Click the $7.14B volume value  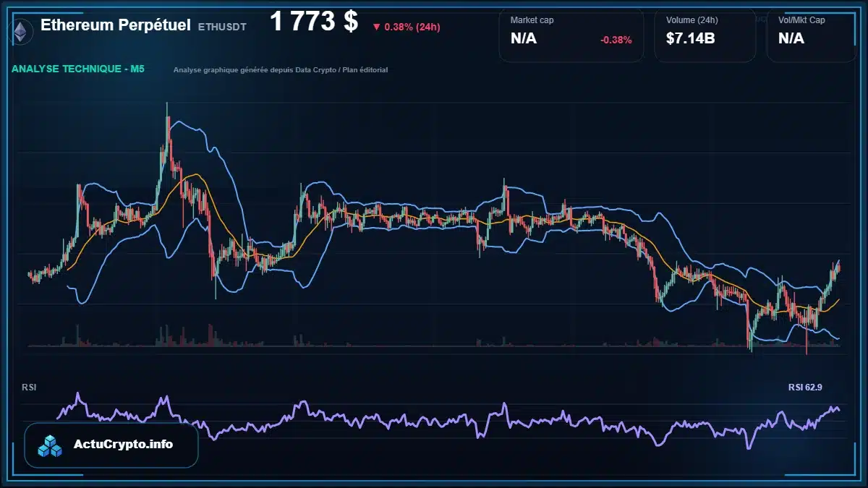coord(691,39)
